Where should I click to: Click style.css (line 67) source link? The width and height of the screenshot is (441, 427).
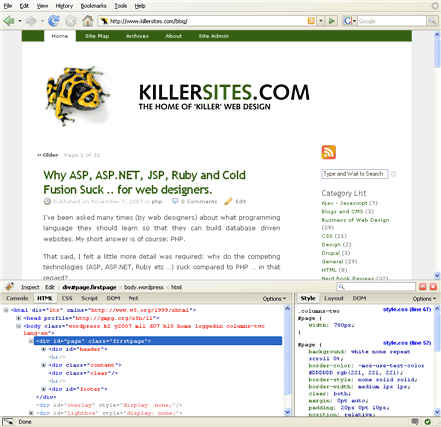click(407, 310)
